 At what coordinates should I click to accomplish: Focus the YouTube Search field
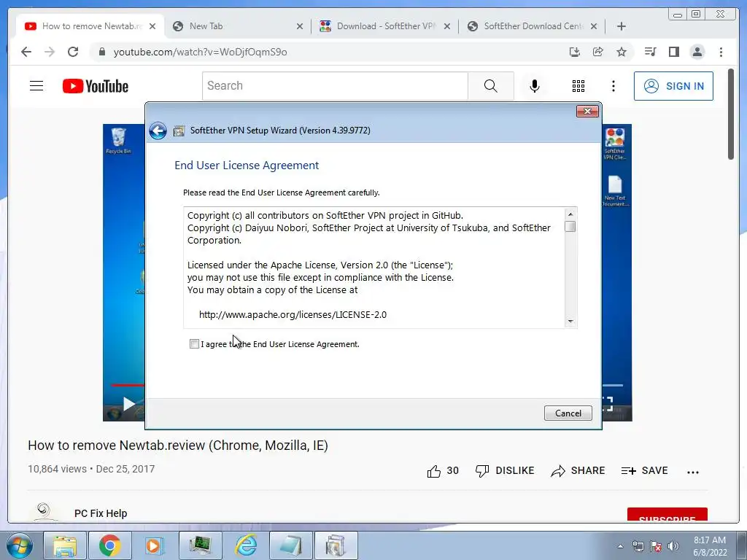335,86
